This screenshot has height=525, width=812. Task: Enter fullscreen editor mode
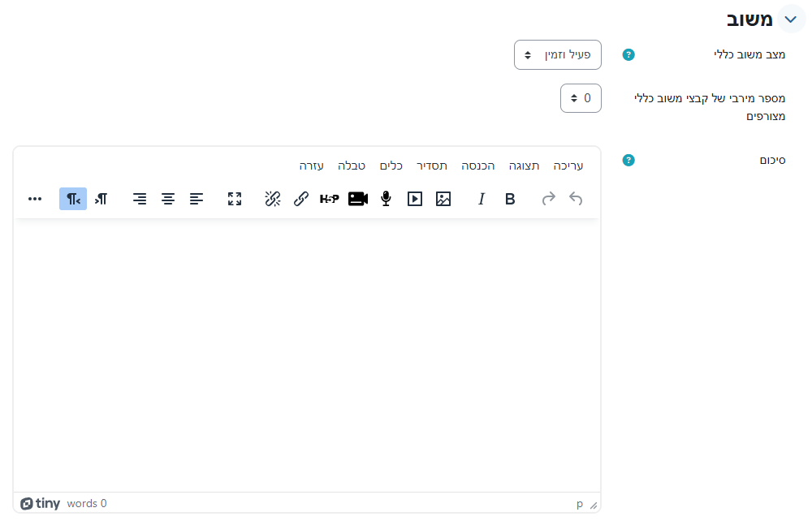point(235,199)
